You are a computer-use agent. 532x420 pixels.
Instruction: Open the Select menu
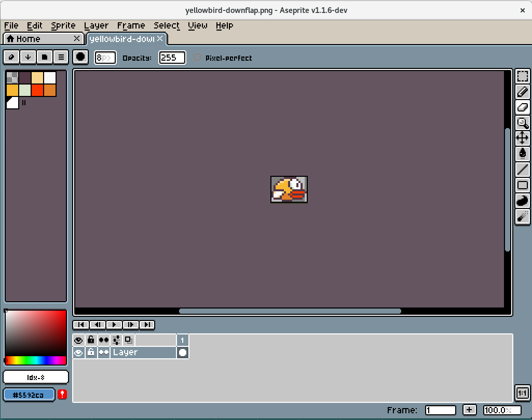(167, 26)
